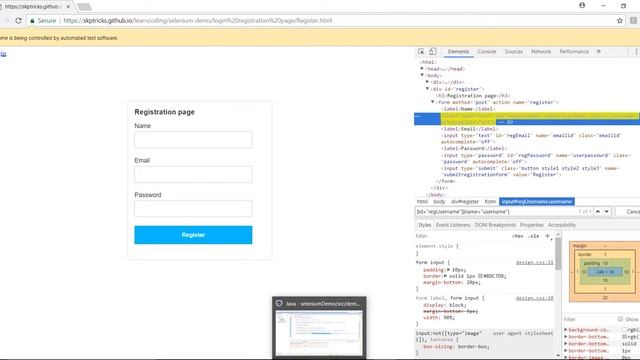The height and width of the screenshot is (360, 640).
Task: Open the Sources tab
Action: click(513, 52)
